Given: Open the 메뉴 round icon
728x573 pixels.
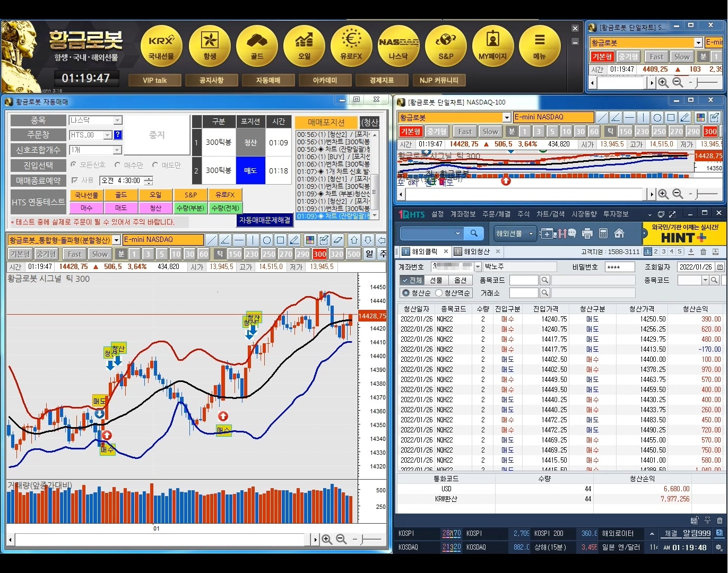Looking at the screenshot, I should click(540, 46).
